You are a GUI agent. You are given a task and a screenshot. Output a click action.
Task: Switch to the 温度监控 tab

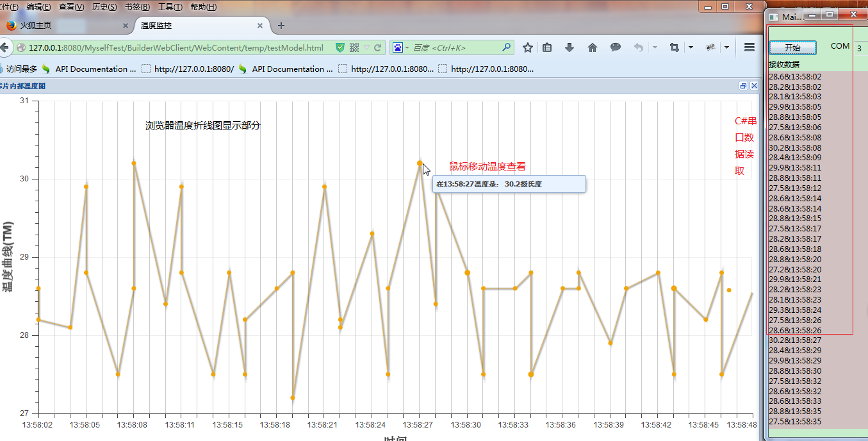pos(202,26)
